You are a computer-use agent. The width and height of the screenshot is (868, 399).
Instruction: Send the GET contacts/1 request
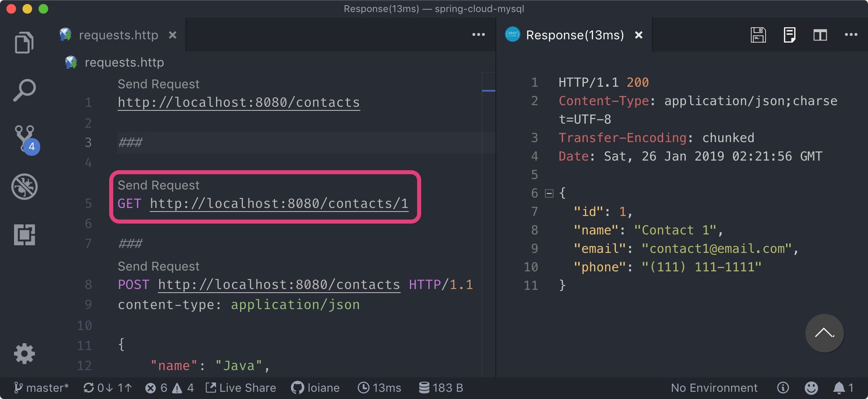coord(158,185)
